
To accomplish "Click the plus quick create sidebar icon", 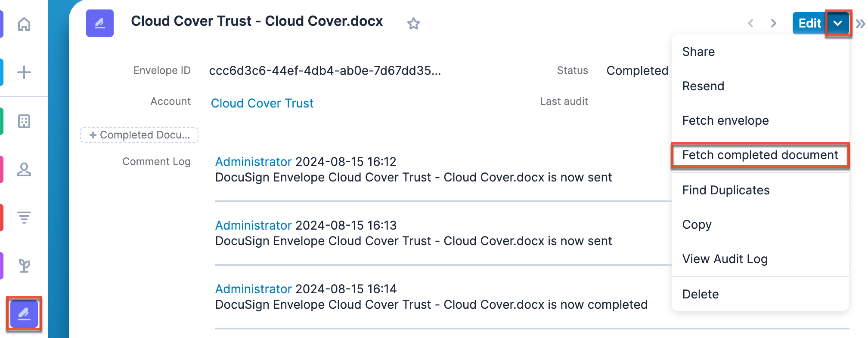I will tap(24, 72).
